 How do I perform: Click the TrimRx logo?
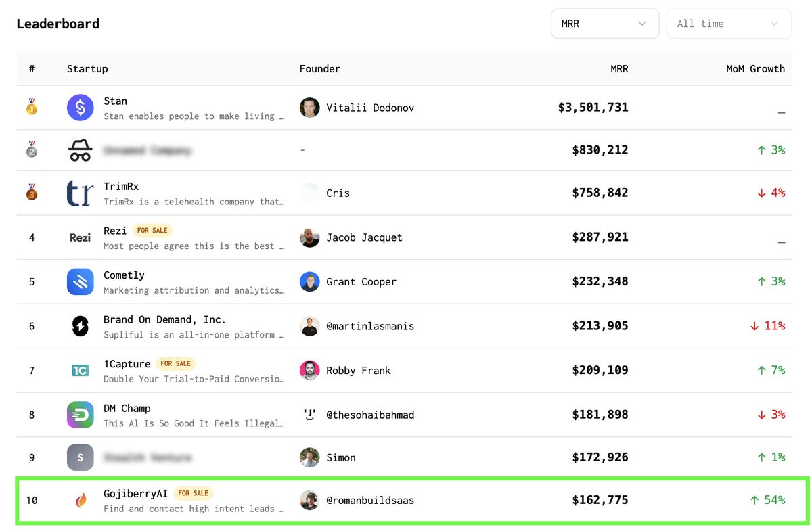point(81,193)
